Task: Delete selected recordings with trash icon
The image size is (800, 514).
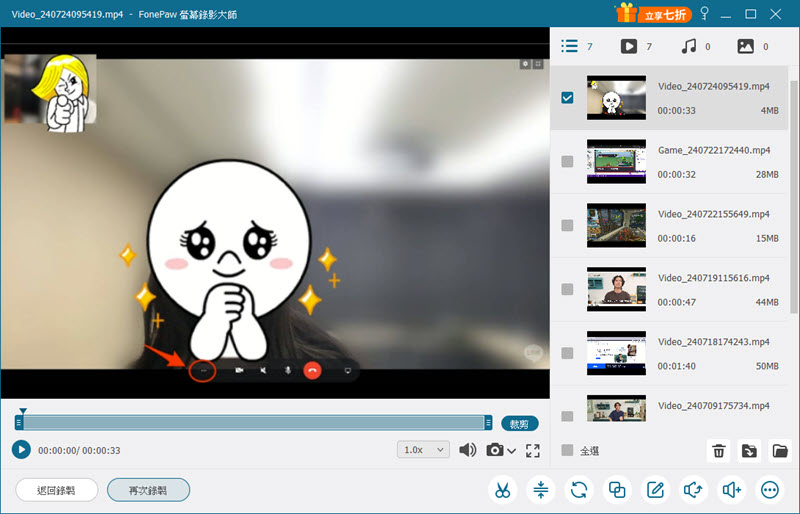Action: tap(719, 451)
